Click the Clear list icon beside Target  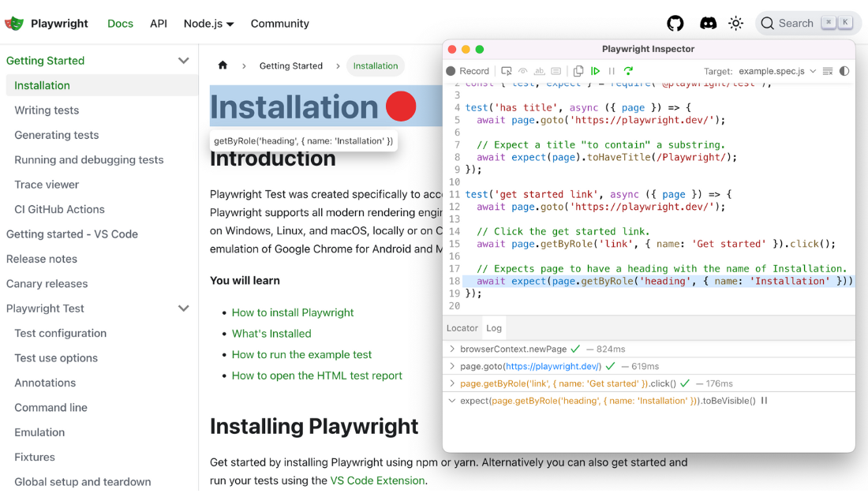[x=827, y=71]
